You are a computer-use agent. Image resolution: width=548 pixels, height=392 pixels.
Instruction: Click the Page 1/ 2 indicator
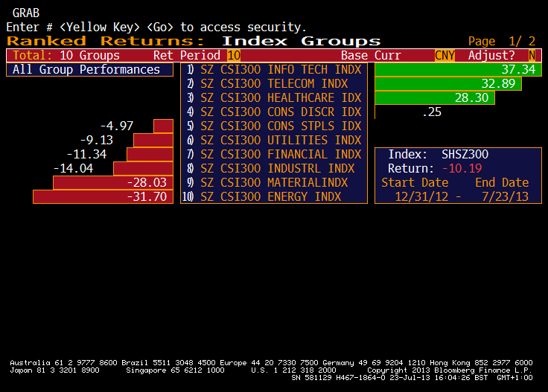(x=502, y=41)
